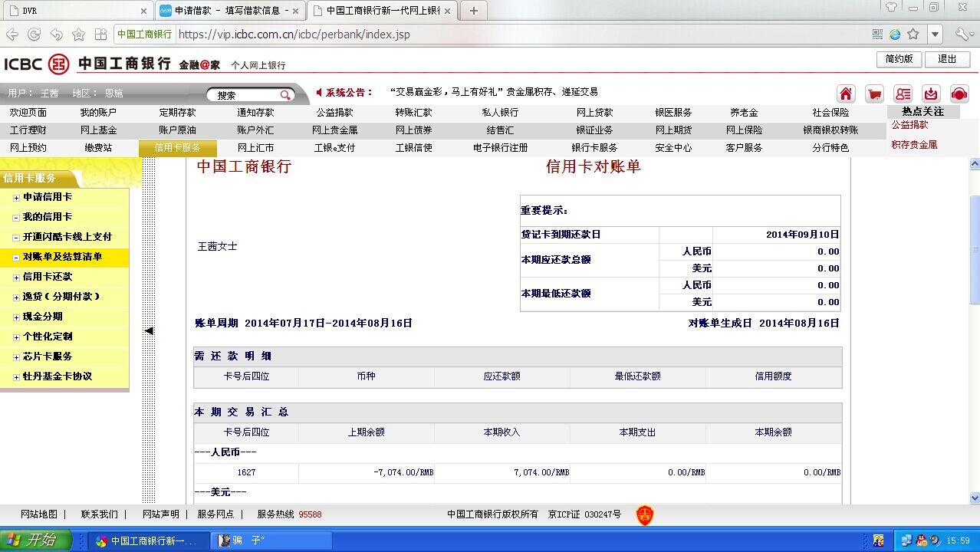The image size is (980, 552).
Task: Click the page vertical scrollbar down arrow
Action: 975,498
